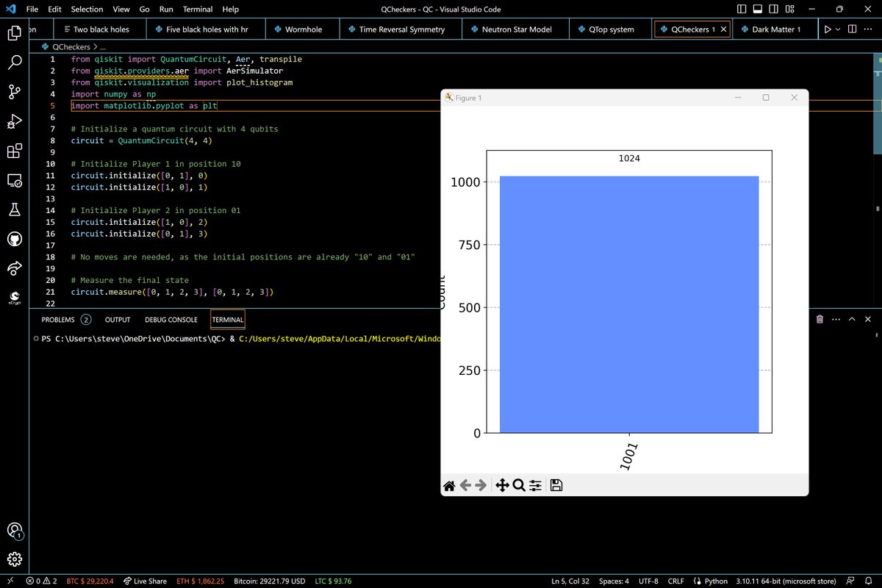
Task: Toggle the bottom panel layout button
Action: (759, 10)
